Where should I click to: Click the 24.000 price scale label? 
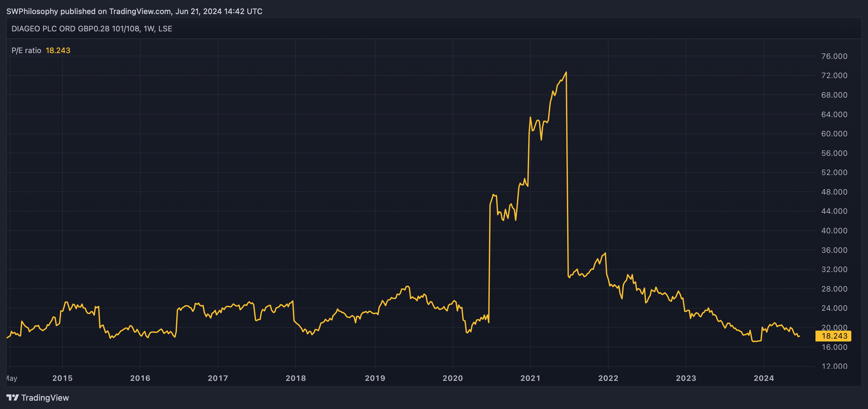tap(834, 308)
